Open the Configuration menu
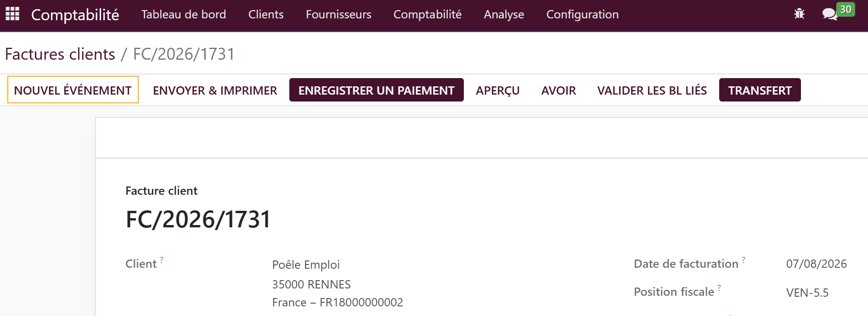 tap(582, 14)
